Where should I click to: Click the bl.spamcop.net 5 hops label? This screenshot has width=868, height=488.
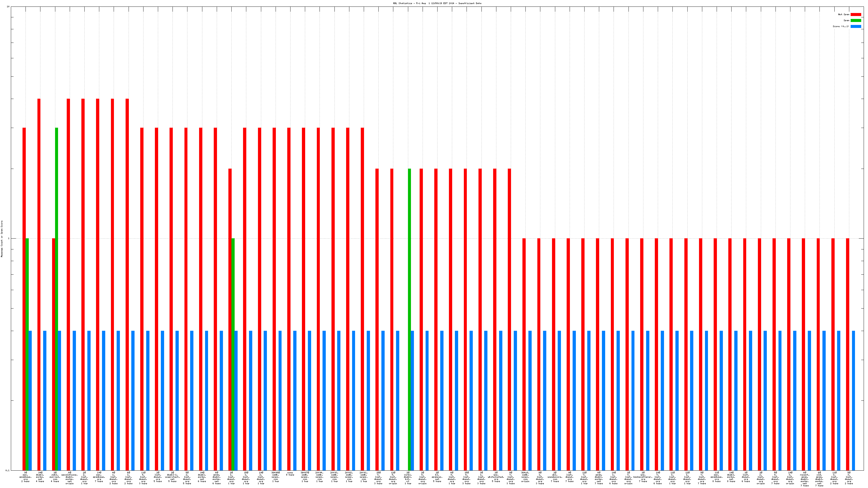[x=437, y=477]
